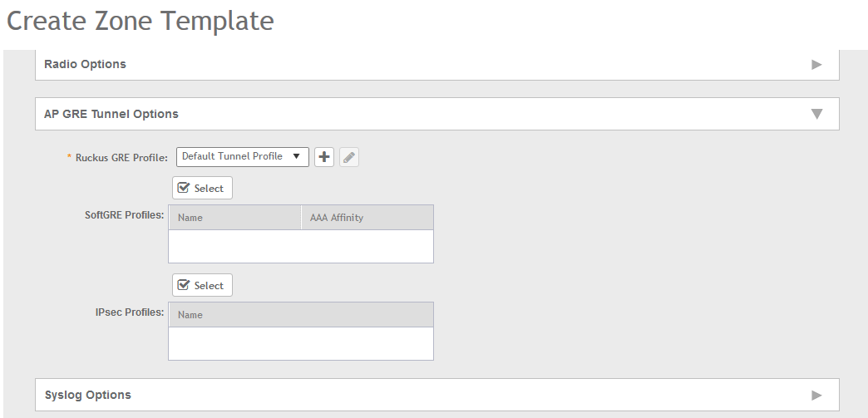
Task: Click checkmark icon in IPsec Select button
Action: tap(185, 285)
